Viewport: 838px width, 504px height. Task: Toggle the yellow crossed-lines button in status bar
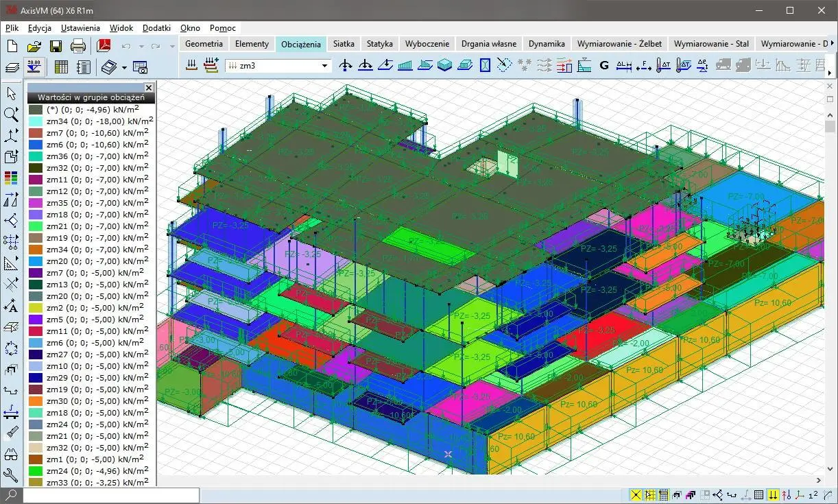pos(636,495)
